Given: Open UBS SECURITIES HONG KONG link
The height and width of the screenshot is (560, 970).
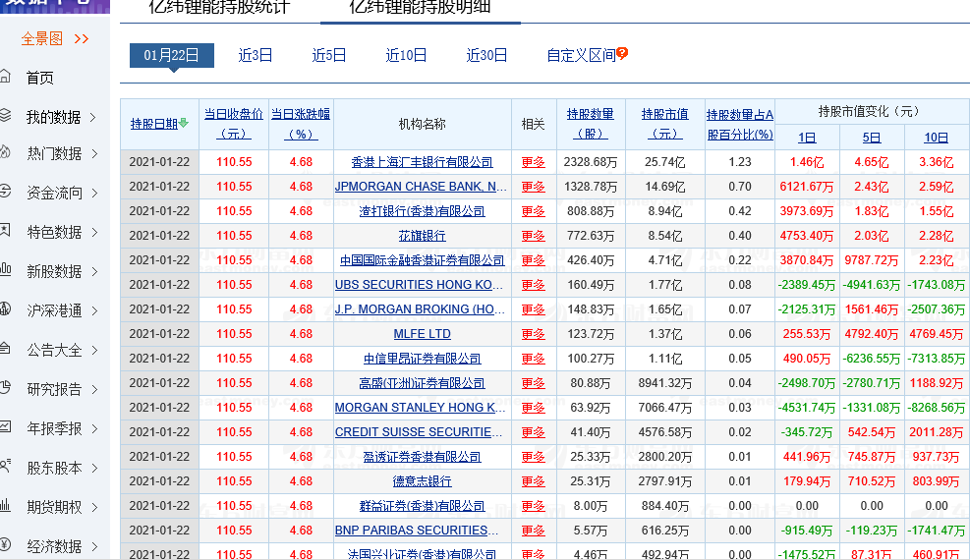Looking at the screenshot, I should [x=419, y=285].
